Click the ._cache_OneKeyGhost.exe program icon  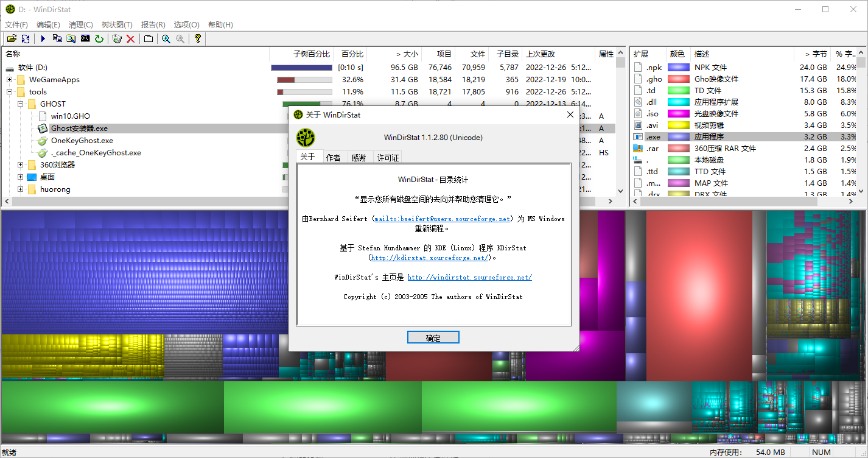(43, 153)
